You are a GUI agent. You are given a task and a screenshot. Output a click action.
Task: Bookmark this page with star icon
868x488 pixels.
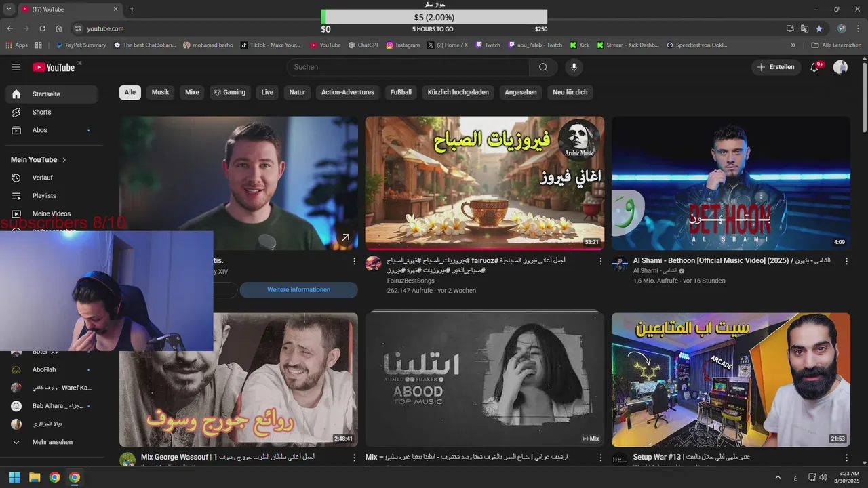click(x=819, y=28)
